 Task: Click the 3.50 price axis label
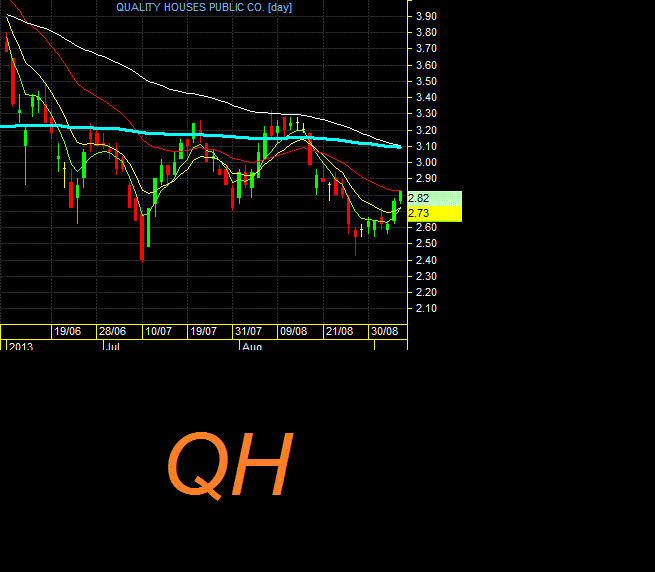[427, 81]
